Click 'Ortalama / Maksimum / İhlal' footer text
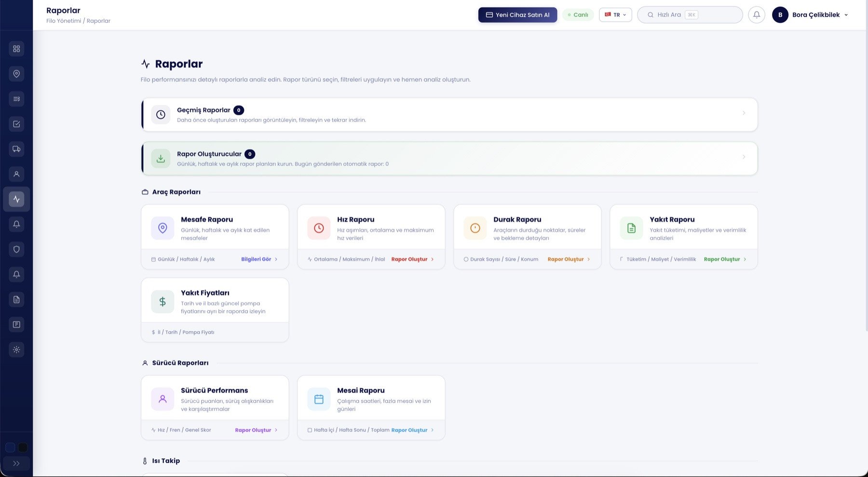The height and width of the screenshot is (477, 868). [350, 259]
